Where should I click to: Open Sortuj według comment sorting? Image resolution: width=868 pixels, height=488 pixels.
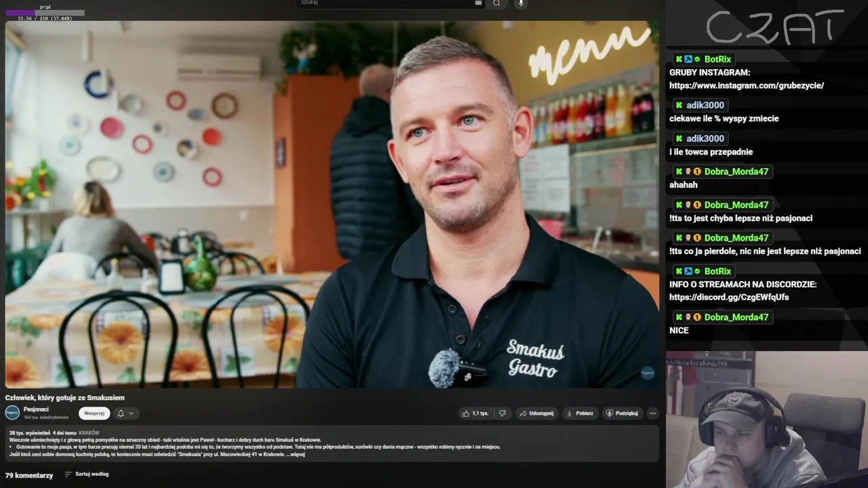tap(87, 474)
